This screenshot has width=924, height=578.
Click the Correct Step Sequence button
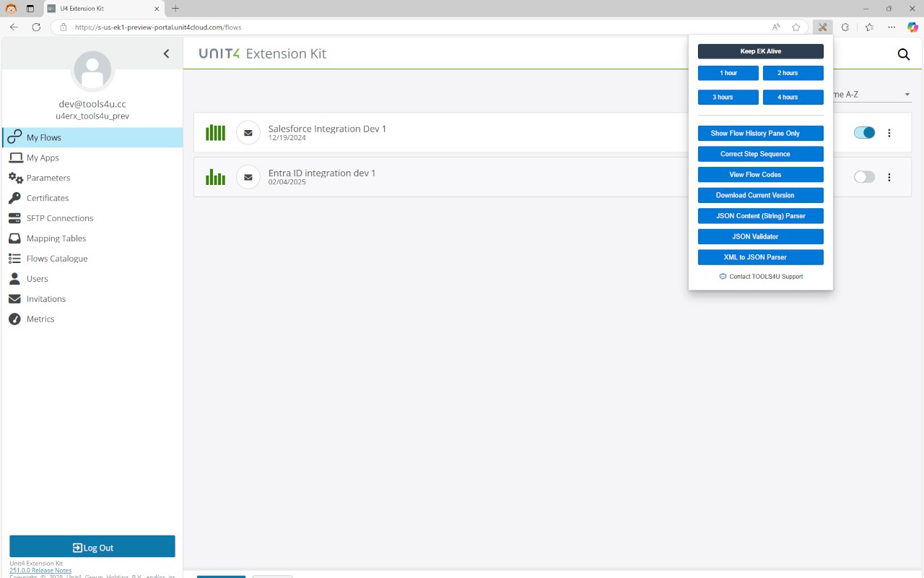point(761,154)
